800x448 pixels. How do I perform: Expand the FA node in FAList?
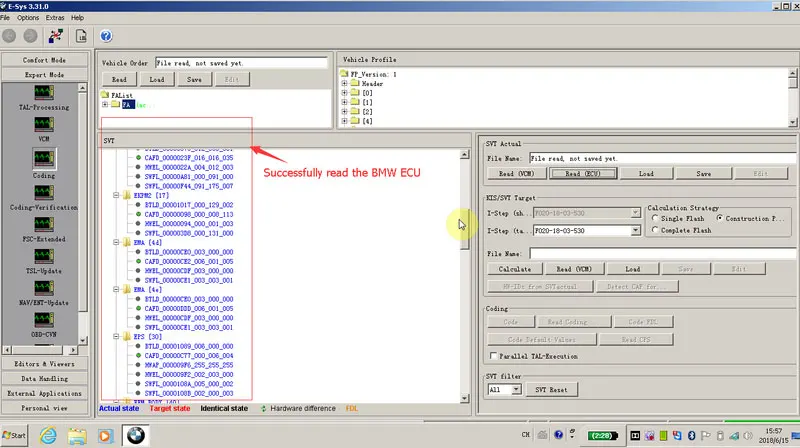click(105, 105)
